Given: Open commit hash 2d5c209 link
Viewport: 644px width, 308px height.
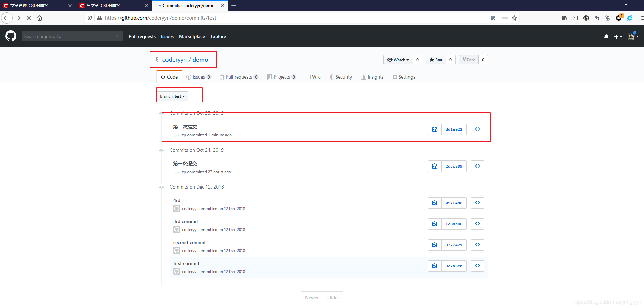Looking at the screenshot, I should pyautogui.click(x=454, y=166).
